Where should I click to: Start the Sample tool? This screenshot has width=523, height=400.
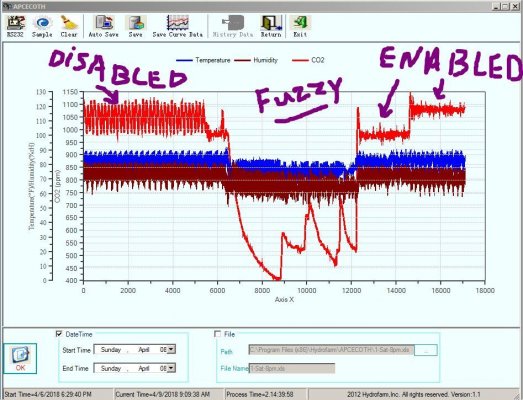click(x=42, y=26)
